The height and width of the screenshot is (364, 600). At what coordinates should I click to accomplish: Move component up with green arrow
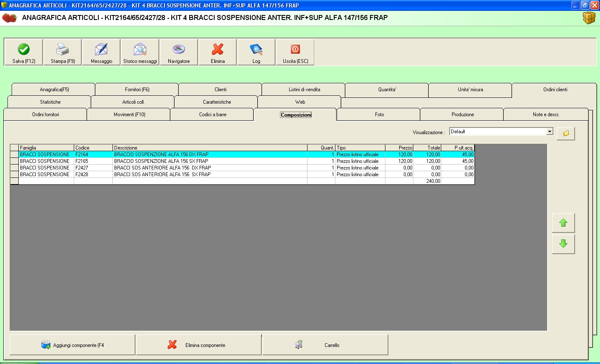point(563,223)
